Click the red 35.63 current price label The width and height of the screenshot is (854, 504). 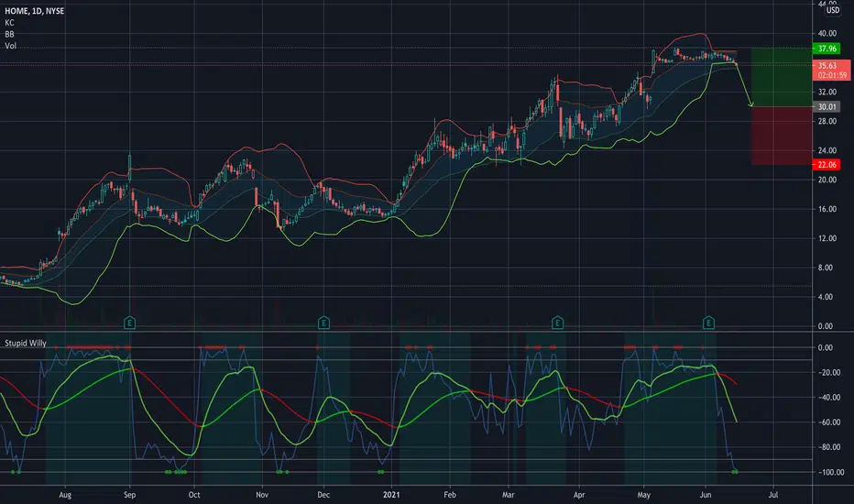click(831, 70)
